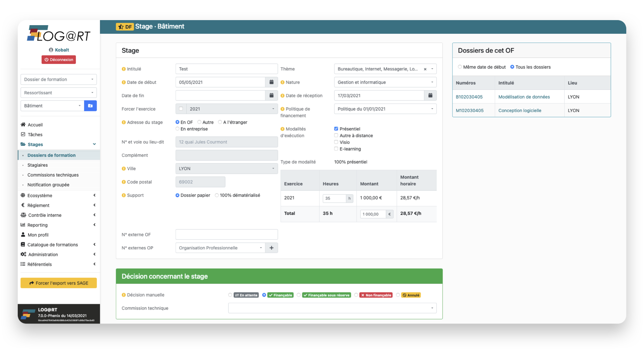Open dossier B102030405 link
The height and width of the screenshot is (362, 644).
tap(469, 97)
